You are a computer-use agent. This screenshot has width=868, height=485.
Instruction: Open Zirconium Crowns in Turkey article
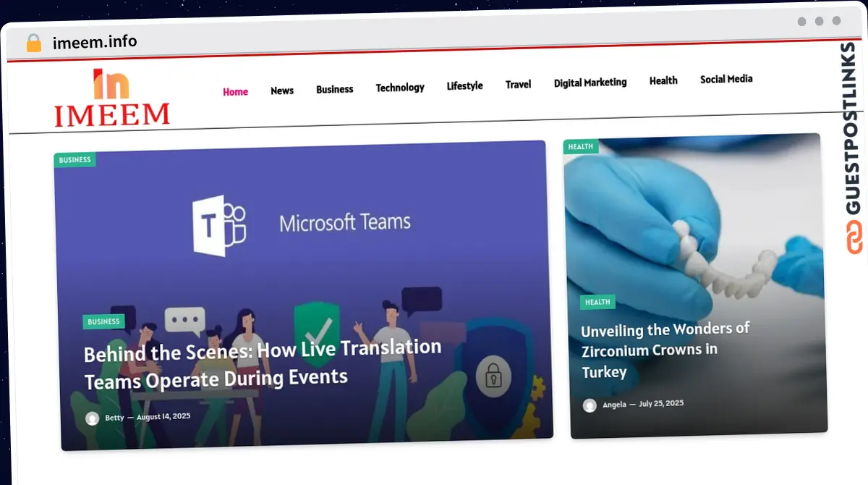(x=665, y=350)
